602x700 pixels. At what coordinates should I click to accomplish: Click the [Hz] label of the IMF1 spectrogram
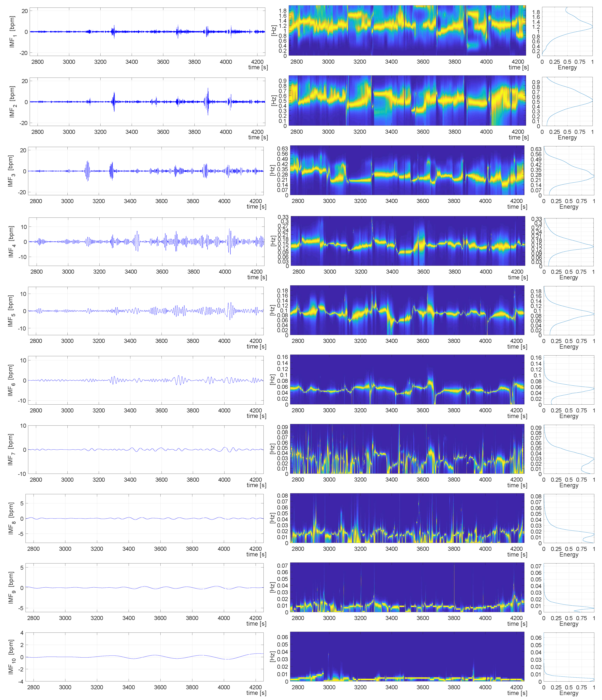click(274, 31)
